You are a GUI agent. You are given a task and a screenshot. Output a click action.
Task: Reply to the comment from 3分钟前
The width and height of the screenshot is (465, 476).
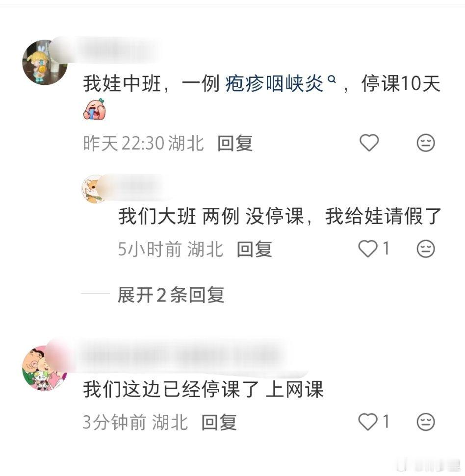[x=219, y=422]
